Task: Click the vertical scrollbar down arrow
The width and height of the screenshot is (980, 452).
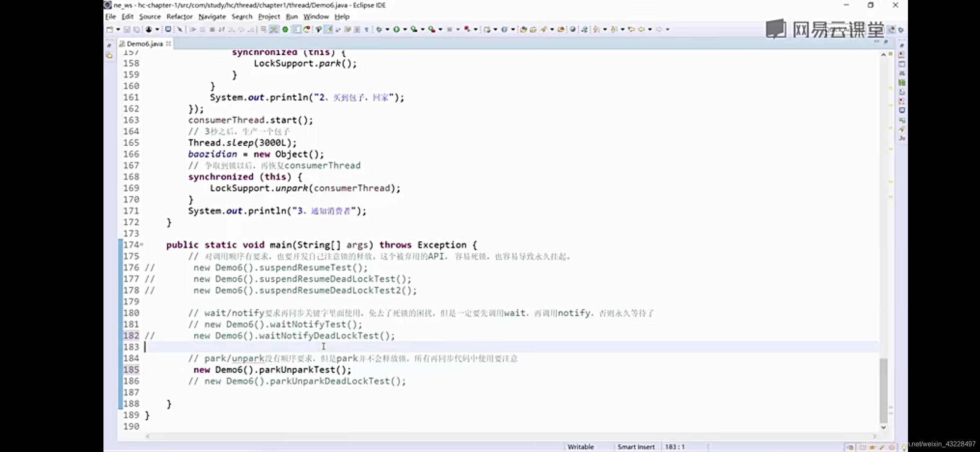Action: (x=883, y=427)
